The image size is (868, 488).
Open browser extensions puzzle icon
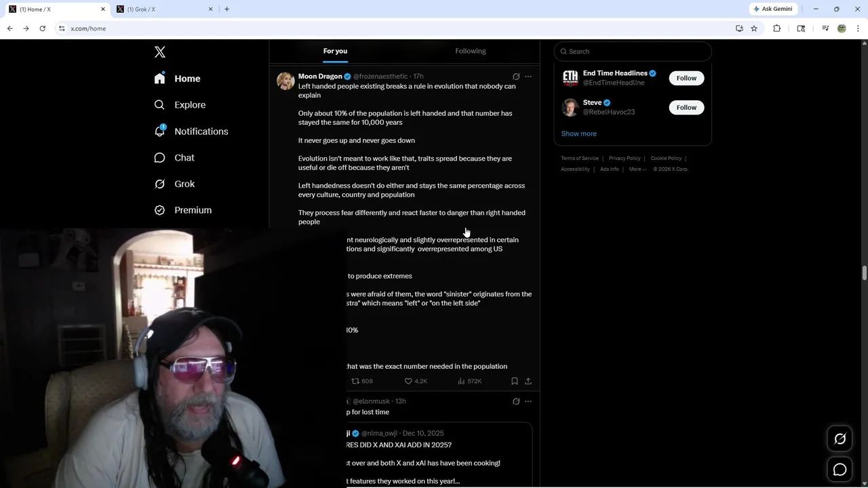(776, 28)
